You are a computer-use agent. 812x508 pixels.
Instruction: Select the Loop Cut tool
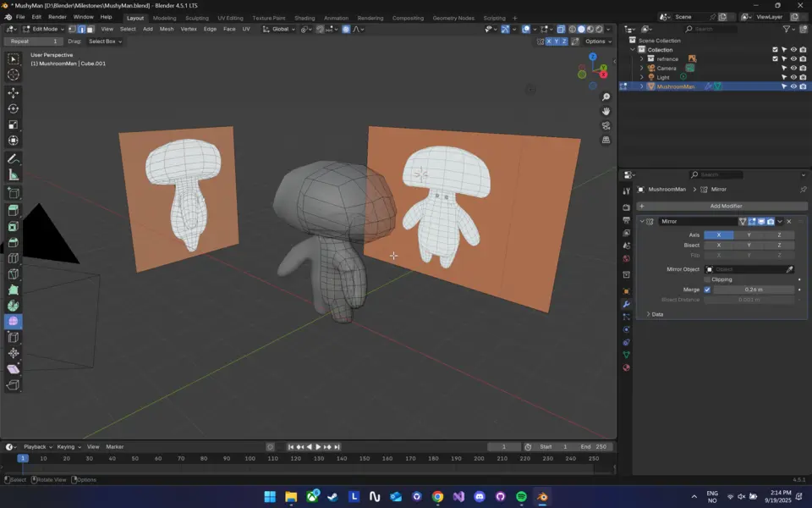tap(14, 258)
